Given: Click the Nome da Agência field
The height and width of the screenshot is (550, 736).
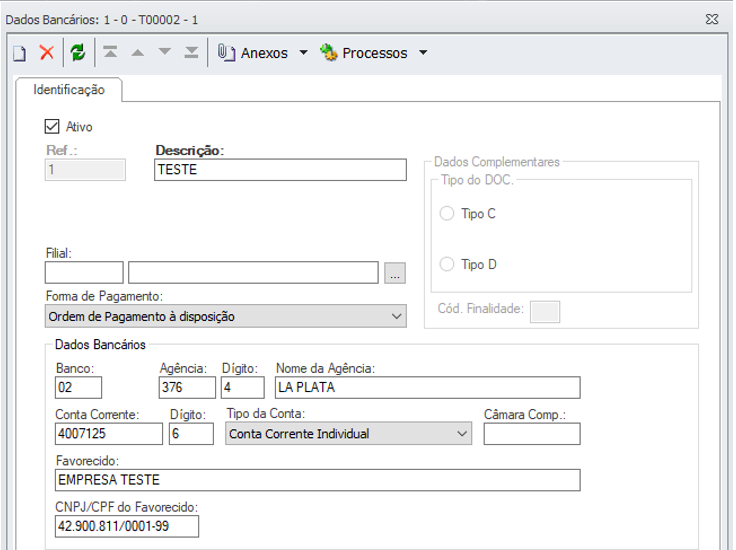Looking at the screenshot, I should pyautogui.click(x=428, y=388).
